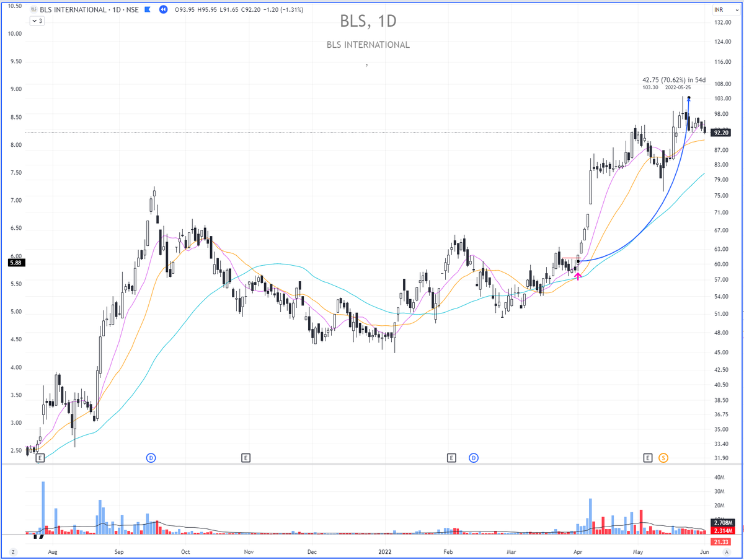744x560 pixels.
Task: Click the 10.50 left scale label
Action: coord(14,6)
